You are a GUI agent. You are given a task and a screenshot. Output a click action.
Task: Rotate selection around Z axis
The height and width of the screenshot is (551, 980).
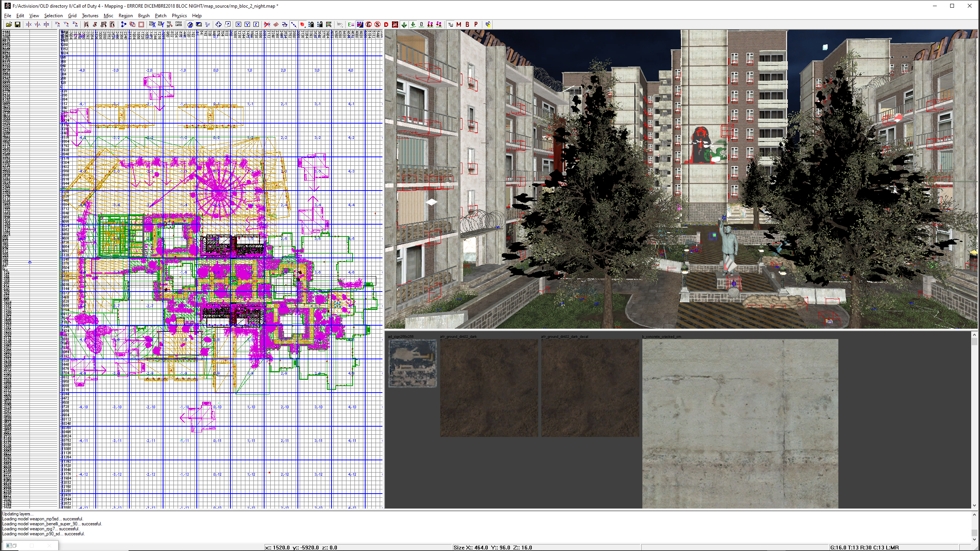click(x=75, y=24)
